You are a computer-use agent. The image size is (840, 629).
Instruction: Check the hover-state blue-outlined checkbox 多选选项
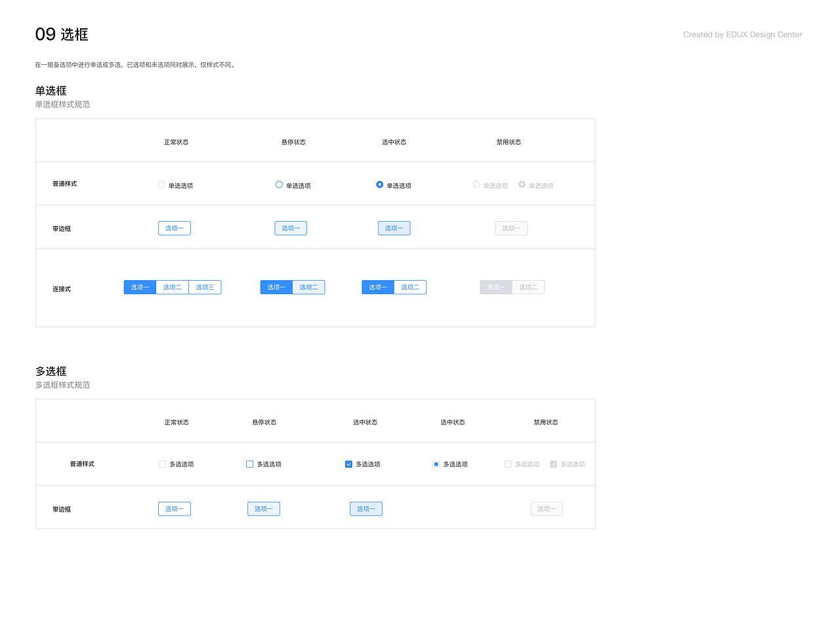249,464
